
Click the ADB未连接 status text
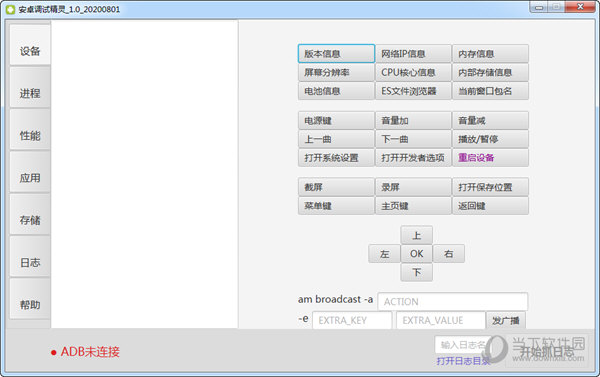click(90, 352)
